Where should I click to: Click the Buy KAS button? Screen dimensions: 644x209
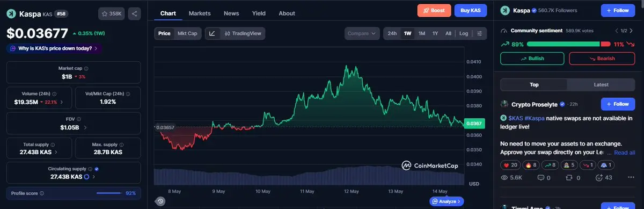(470, 10)
